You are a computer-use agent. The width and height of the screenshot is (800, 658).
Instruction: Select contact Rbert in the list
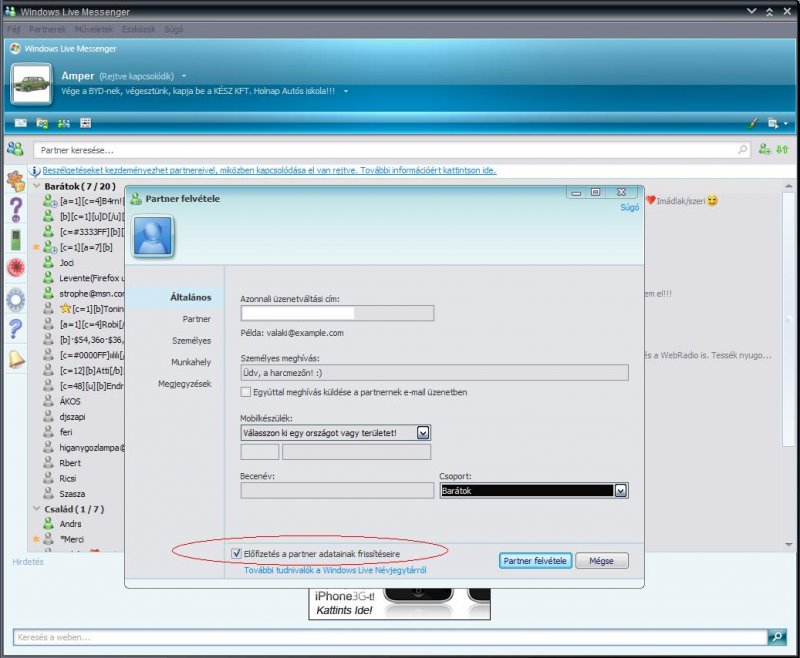(70, 463)
